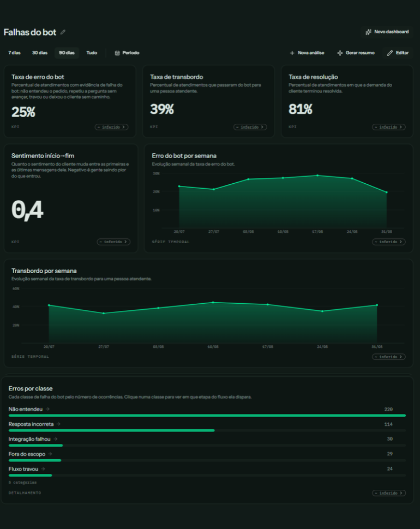This screenshot has width=420, height=529.
Task: Open inferido tag on Erro do bot por semana
Action: pyautogui.click(x=388, y=242)
